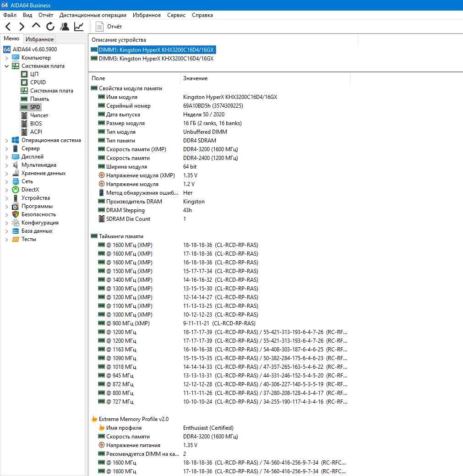Click the Безопасность shield icon
463x476 pixels.
click(x=16, y=214)
